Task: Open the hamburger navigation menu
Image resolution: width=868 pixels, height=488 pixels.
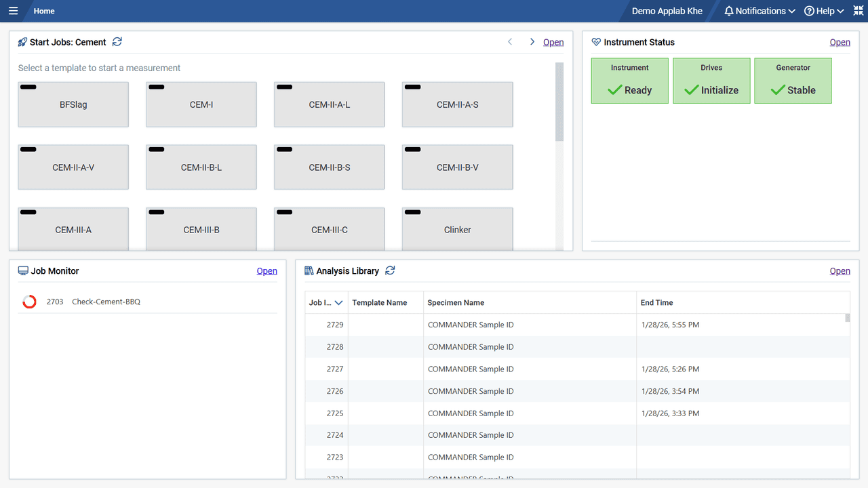Action: 13,11
